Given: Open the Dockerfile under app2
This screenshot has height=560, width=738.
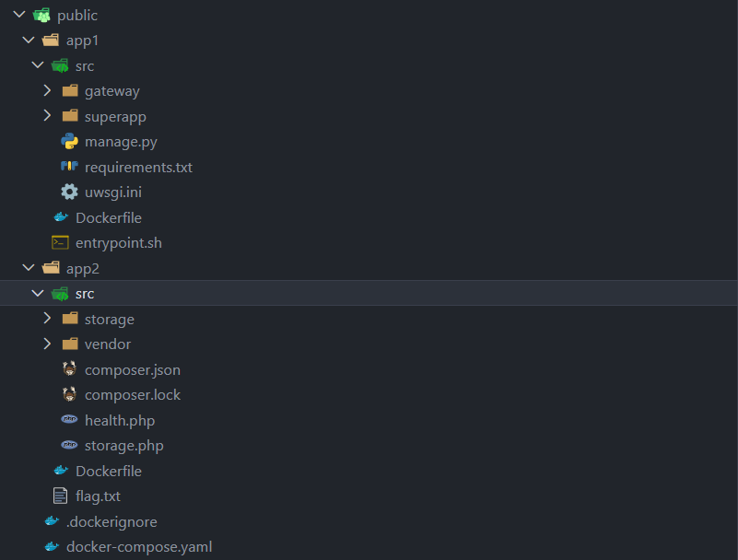Looking at the screenshot, I should tap(108, 471).
